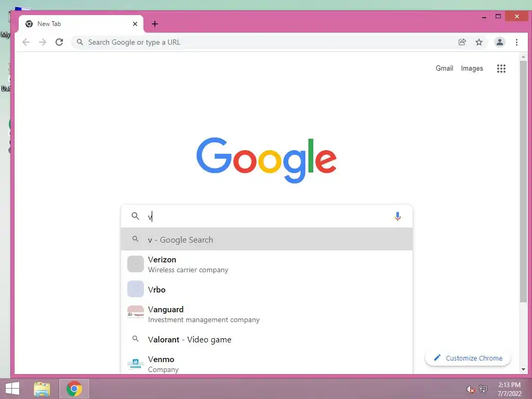Maximize the Chrome window
The image size is (532, 399).
click(498, 16)
